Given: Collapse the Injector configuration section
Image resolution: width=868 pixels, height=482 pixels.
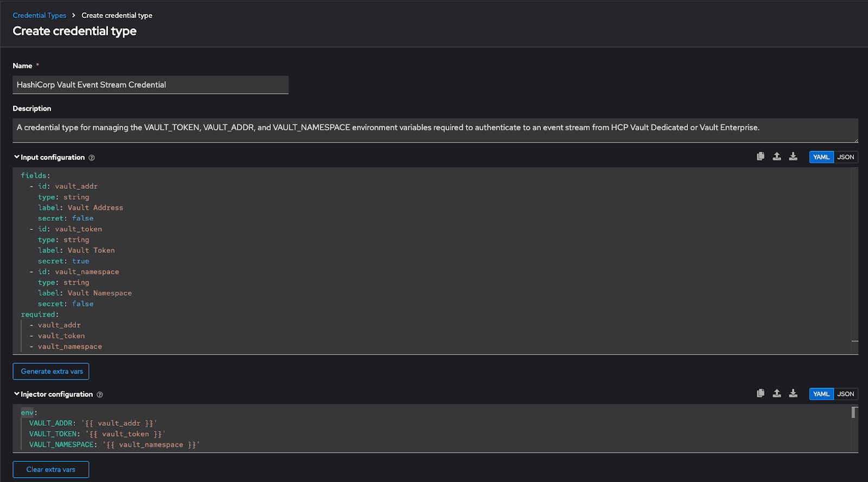Looking at the screenshot, I should (x=17, y=394).
